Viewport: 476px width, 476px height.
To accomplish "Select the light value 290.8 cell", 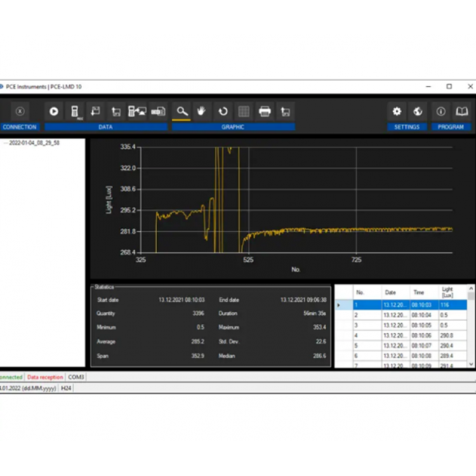I will click(453, 336).
